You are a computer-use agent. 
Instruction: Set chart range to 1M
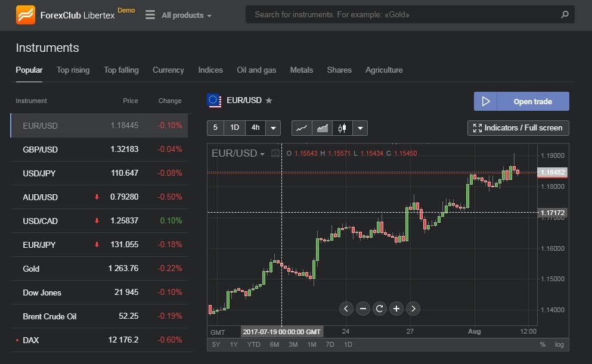point(311,344)
